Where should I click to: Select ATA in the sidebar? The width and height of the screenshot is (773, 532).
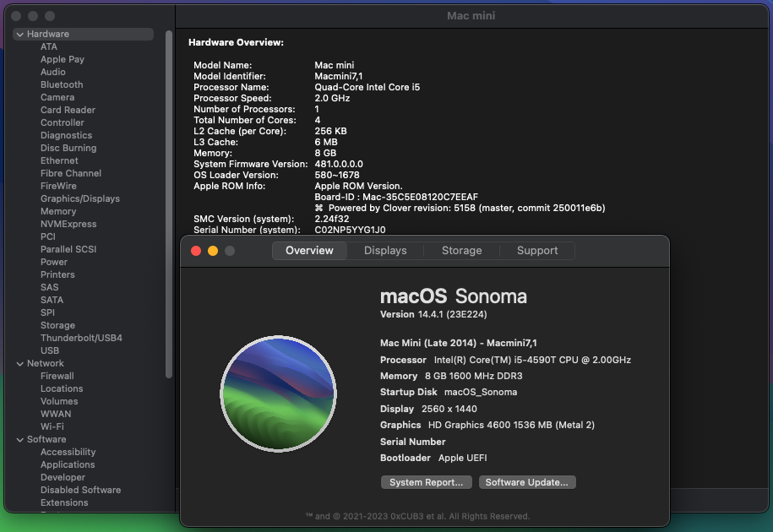click(x=49, y=46)
